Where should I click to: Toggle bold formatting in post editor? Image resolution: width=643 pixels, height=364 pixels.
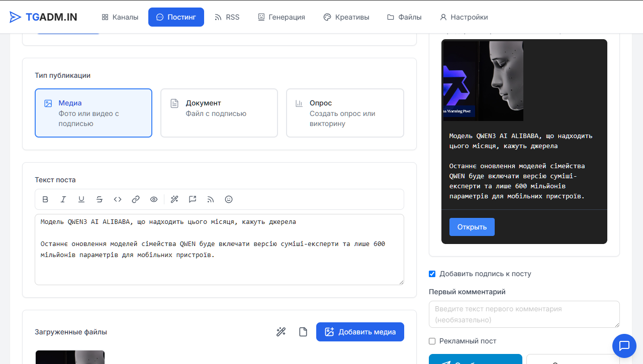pyautogui.click(x=45, y=199)
